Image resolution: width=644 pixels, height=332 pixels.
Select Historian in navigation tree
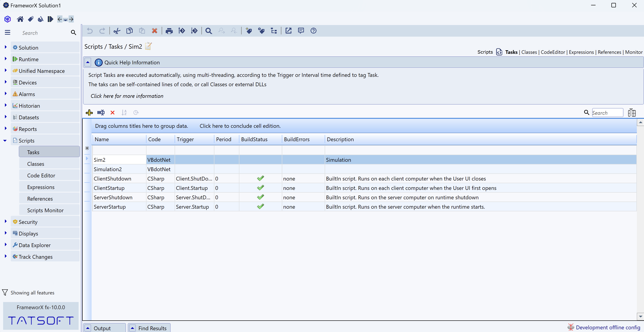(x=45, y=106)
